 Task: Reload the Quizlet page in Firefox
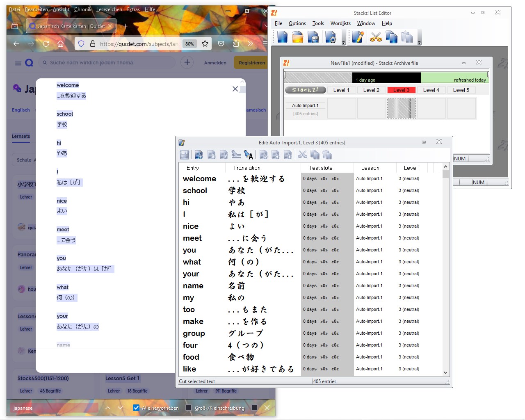coord(46,43)
